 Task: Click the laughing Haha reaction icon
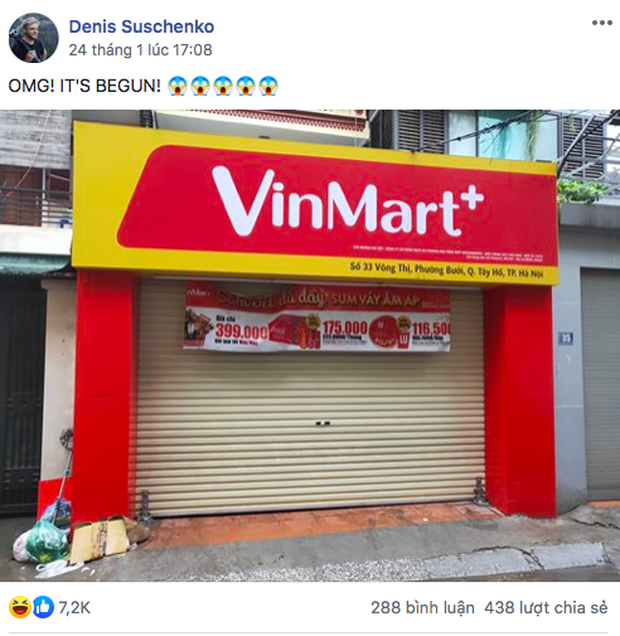(x=19, y=607)
